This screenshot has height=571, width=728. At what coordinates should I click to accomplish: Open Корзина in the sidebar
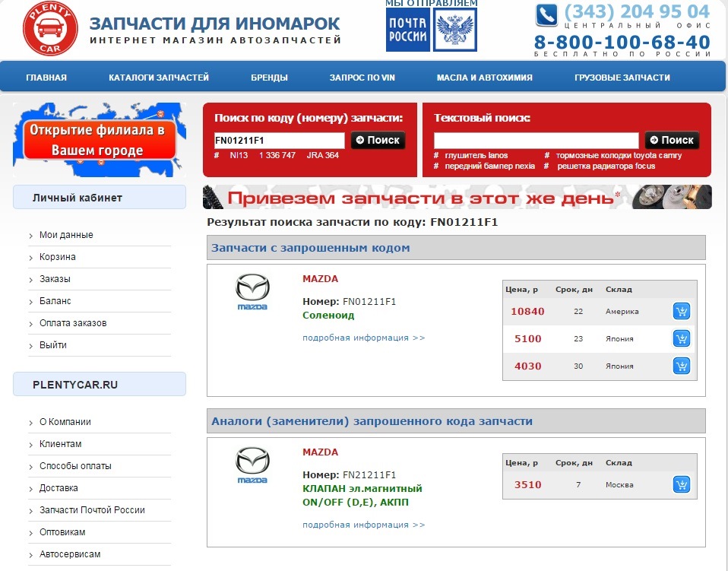pyautogui.click(x=58, y=257)
